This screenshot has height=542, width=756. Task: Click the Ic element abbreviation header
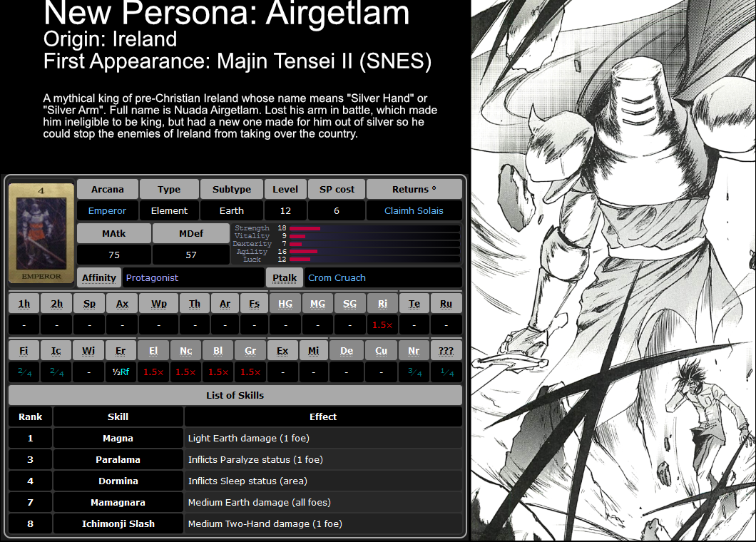point(56,351)
